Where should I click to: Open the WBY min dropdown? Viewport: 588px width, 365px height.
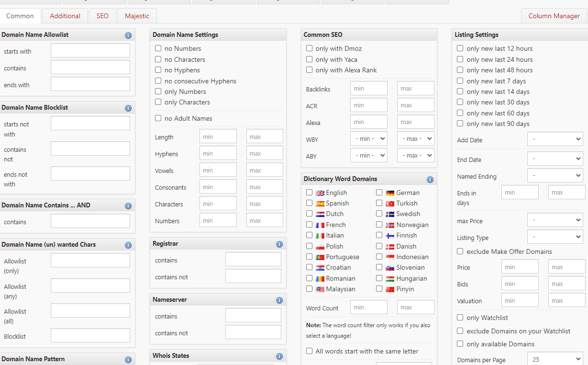369,139
